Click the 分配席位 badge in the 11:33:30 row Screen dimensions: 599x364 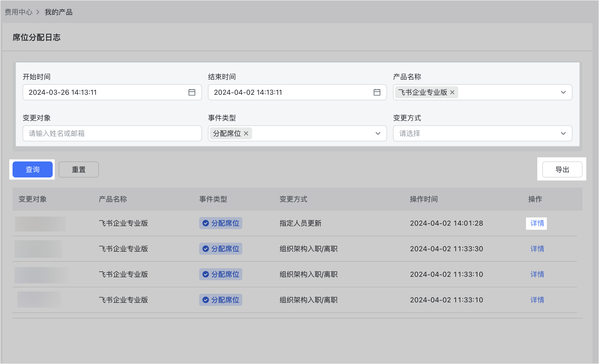221,249
